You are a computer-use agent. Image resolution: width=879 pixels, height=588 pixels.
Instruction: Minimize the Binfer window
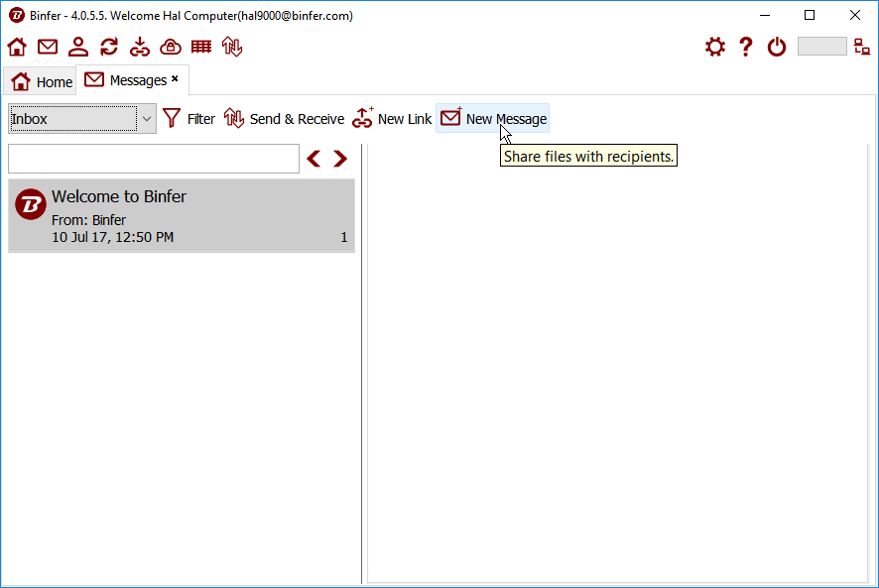click(765, 15)
